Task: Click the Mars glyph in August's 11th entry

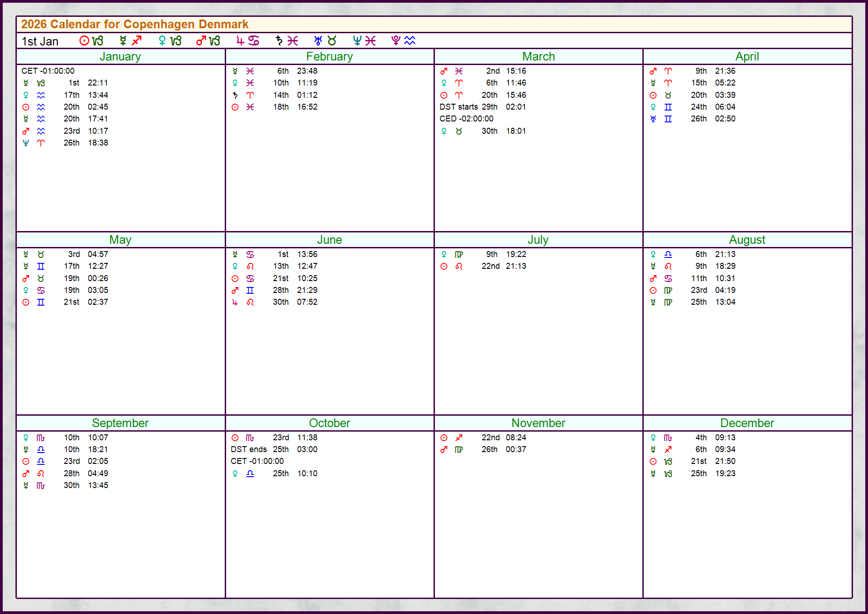Action: click(x=653, y=279)
